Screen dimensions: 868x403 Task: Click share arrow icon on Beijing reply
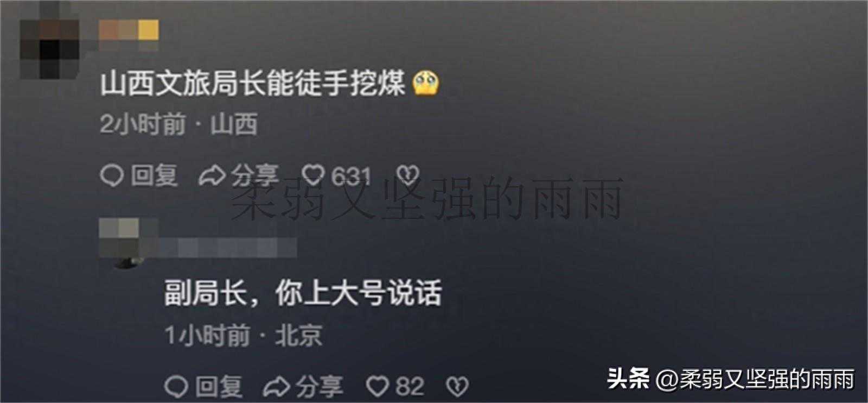coord(277,387)
